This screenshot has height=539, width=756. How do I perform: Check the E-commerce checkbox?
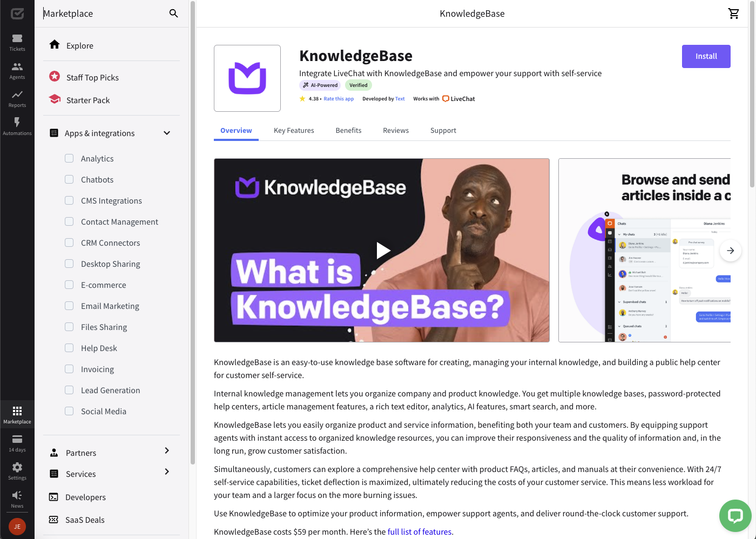pyautogui.click(x=69, y=285)
